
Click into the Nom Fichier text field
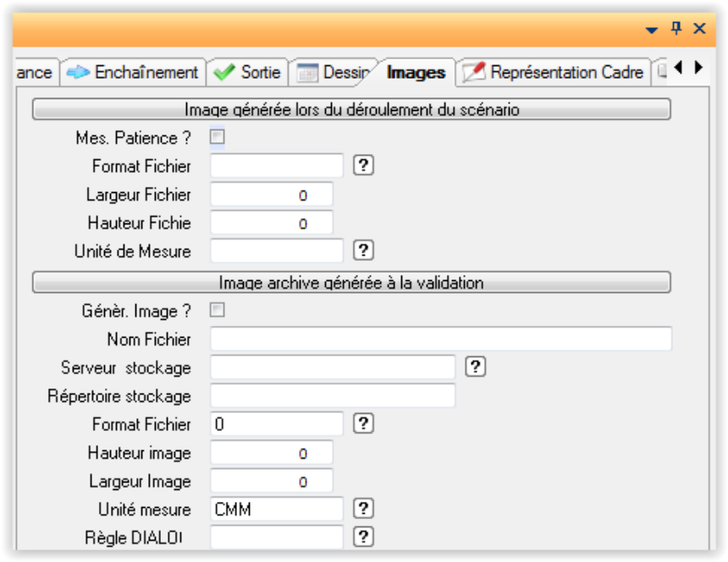[x=440, y=339]
